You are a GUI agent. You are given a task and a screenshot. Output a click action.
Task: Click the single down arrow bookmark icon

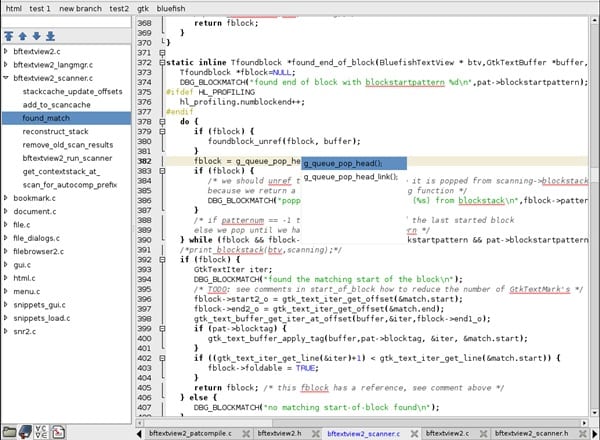(36, 36)
